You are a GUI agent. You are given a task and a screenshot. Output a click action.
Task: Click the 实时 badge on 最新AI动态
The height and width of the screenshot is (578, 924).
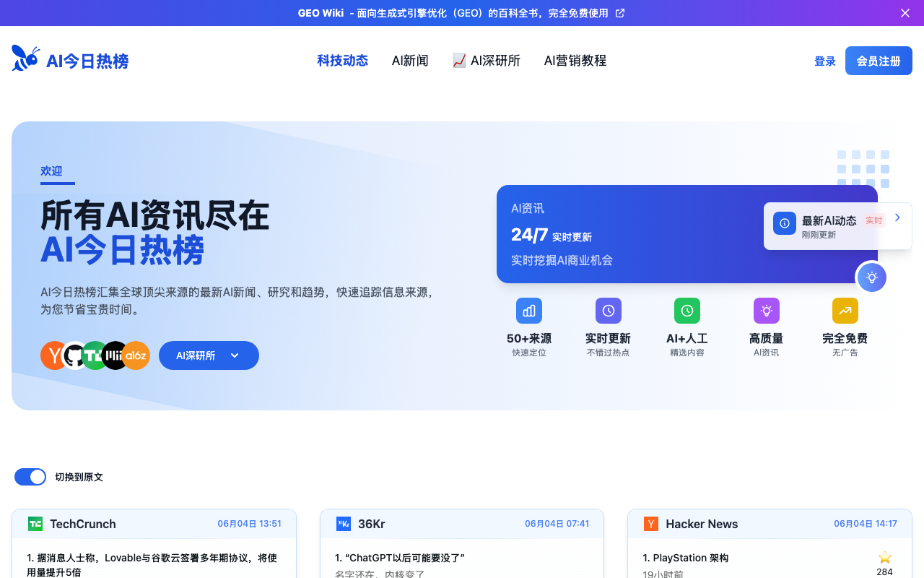pos(874,220)
